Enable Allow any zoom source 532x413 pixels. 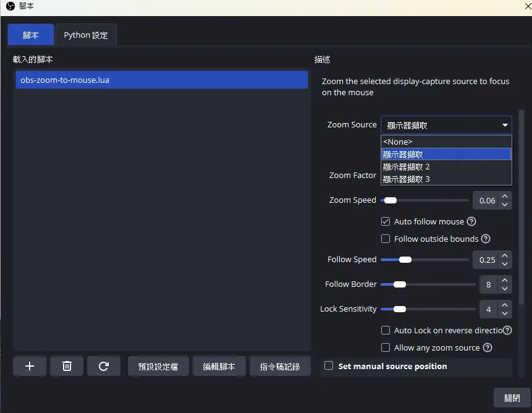386,347
